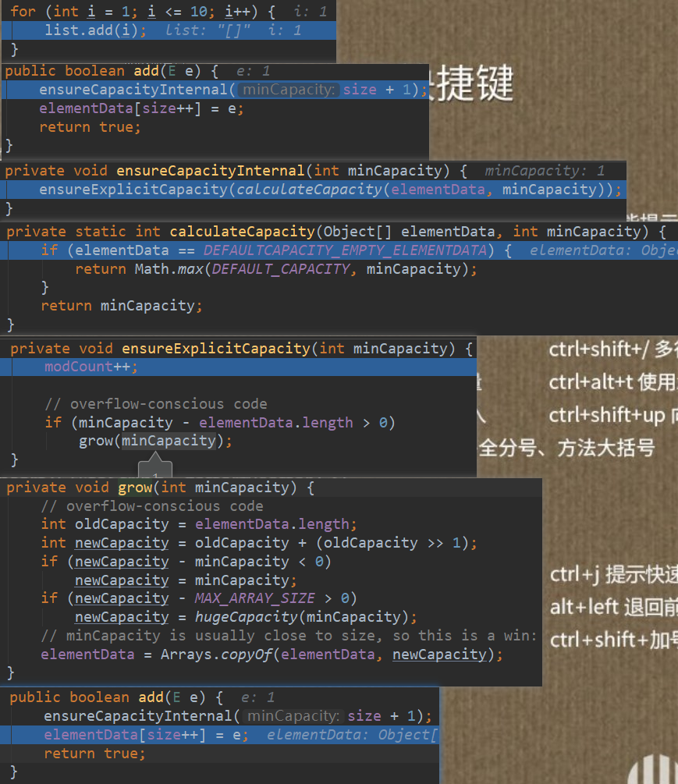Click 'if (minCapacity - elementData.length > 0)'
Viewport: 678px width, 784px height.
220,423
